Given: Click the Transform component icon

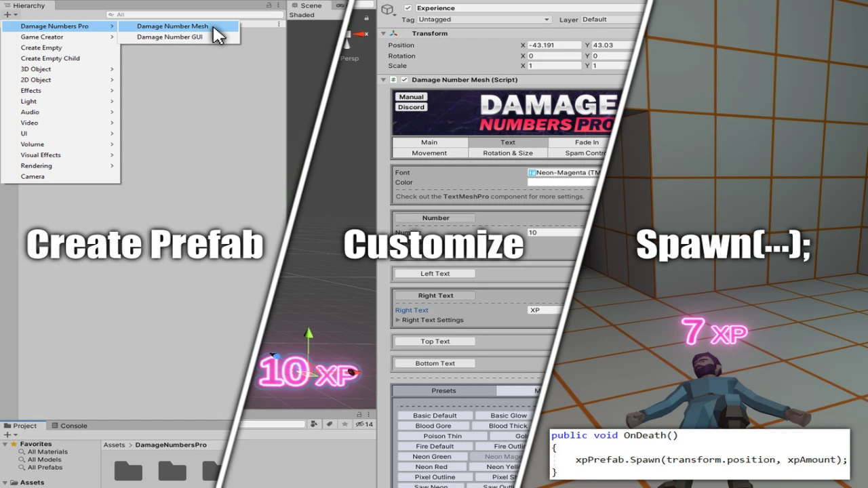Looking at the screenshot, I should 394,33.
